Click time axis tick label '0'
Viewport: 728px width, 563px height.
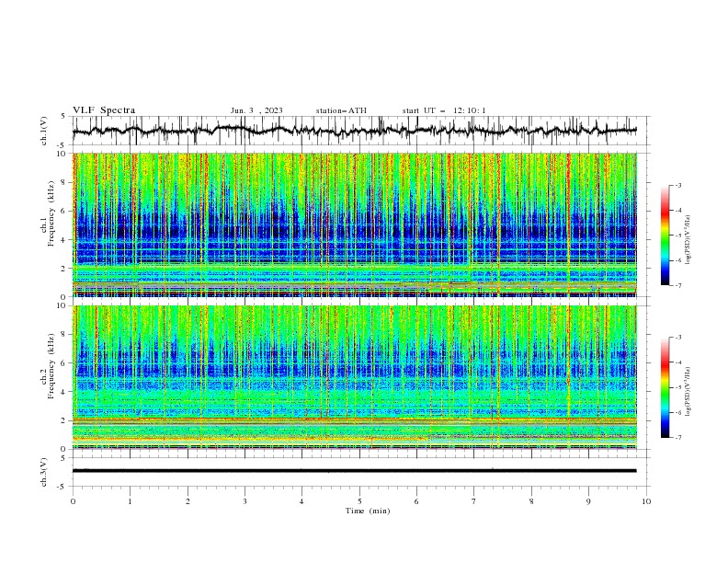click(73, 501)
